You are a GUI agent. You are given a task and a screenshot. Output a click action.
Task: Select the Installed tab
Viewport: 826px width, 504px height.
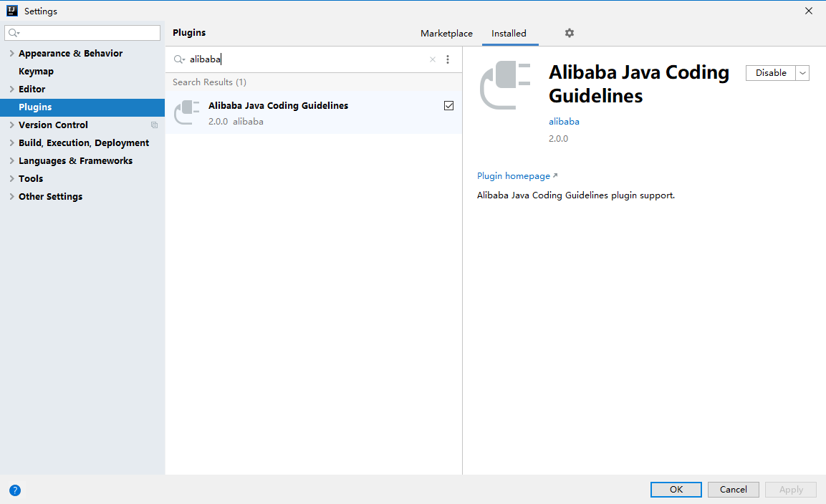[x=509, y=33]
